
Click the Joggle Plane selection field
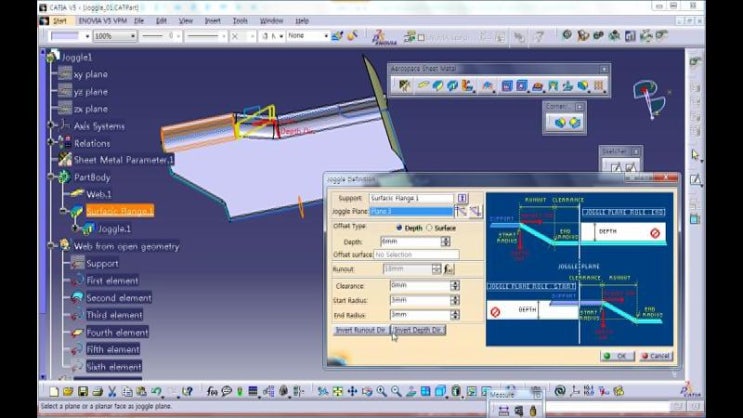coord(411,212)
